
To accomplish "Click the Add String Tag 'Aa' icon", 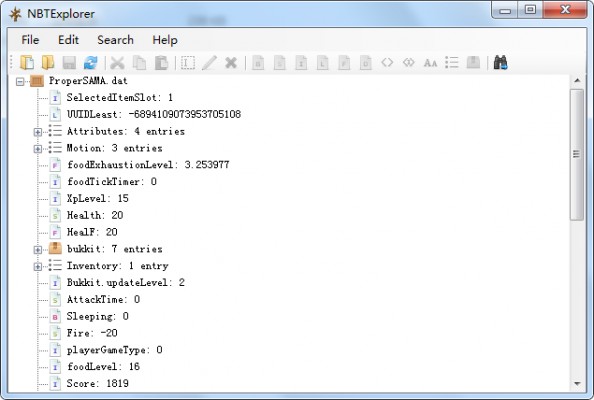I will [430, 62].
